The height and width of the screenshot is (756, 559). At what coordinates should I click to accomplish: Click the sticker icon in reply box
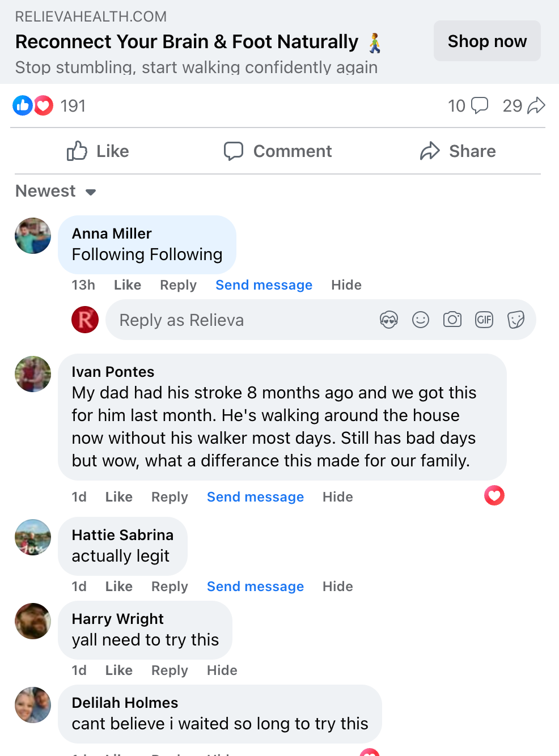click(x=516, y=320)
